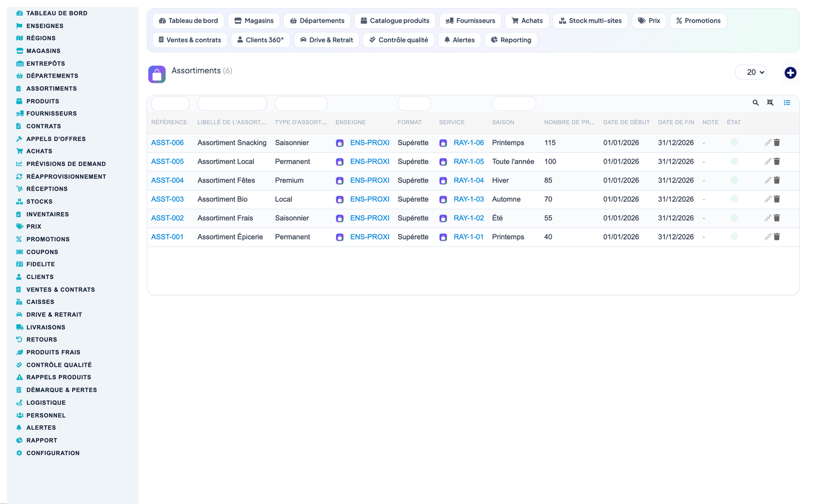Delete ASST-005 with trash icon

point(777,161)
